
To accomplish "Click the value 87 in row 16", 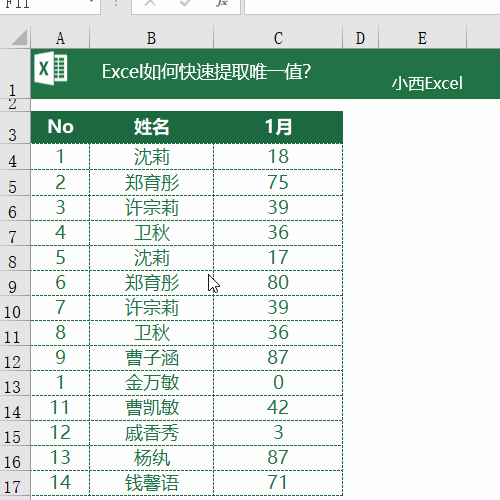I will pos(278,458).
